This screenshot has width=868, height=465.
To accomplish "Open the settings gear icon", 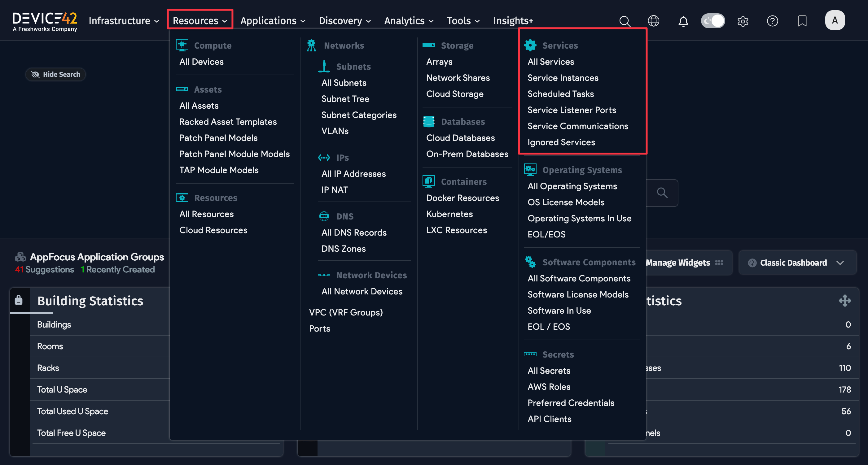I will tap(743, 21).
